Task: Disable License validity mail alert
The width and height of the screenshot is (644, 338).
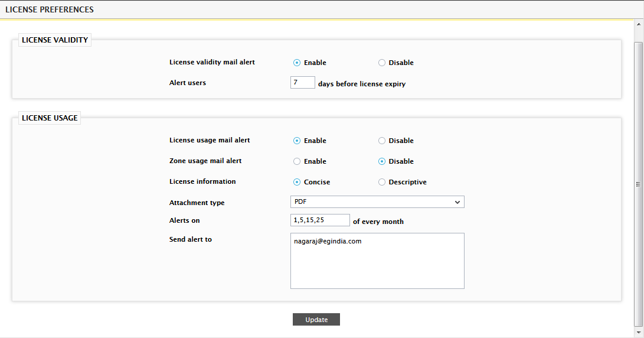Action: click(x=382, y=63)
